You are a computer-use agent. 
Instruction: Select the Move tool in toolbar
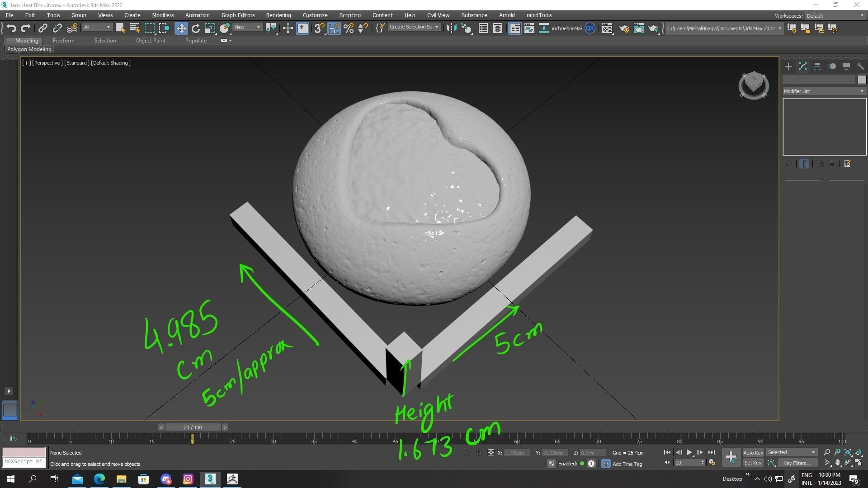tap(181, 28)
